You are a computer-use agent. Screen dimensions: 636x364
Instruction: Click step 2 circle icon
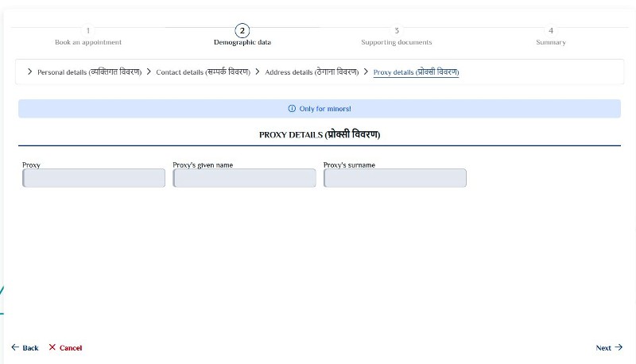tap(242, 31)
